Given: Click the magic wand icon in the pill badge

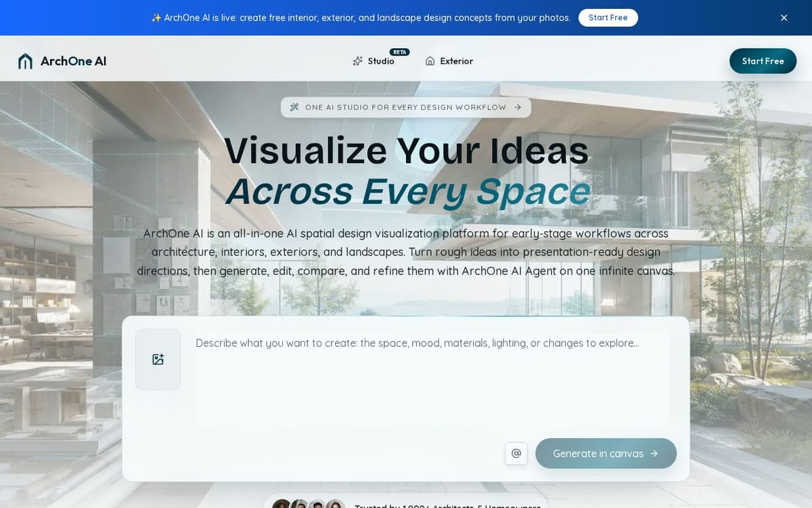Looking at the screenshot, I should (x=294, y=107).
